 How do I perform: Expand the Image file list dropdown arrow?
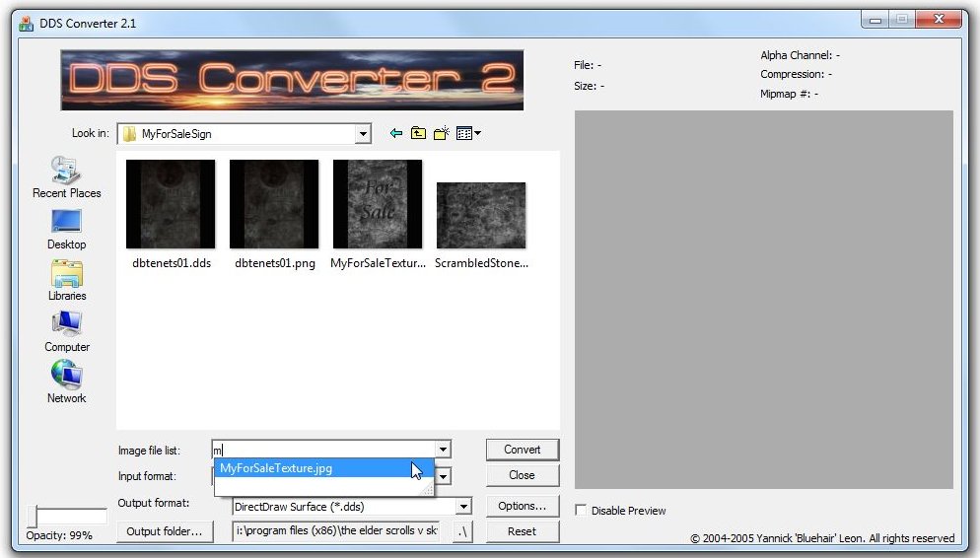pos(443,450)
